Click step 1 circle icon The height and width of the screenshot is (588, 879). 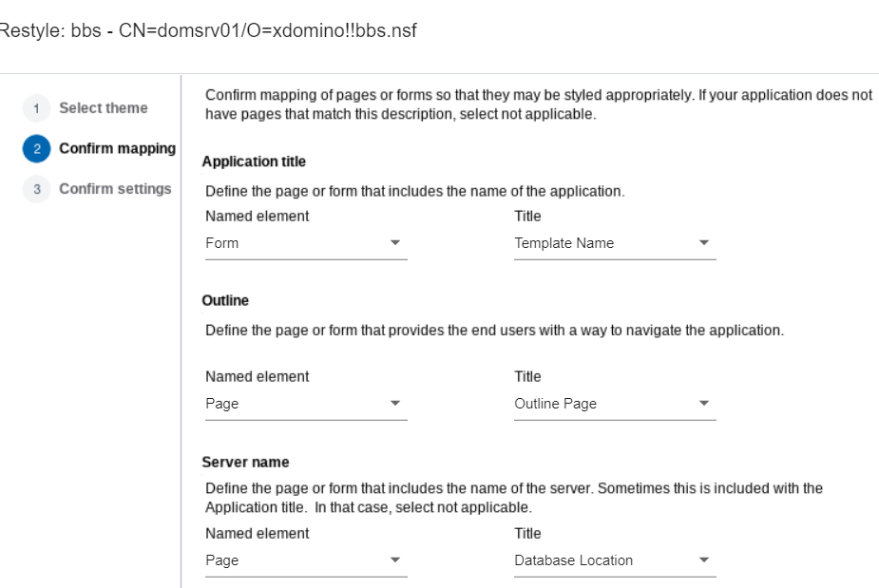tap(36, 108)
